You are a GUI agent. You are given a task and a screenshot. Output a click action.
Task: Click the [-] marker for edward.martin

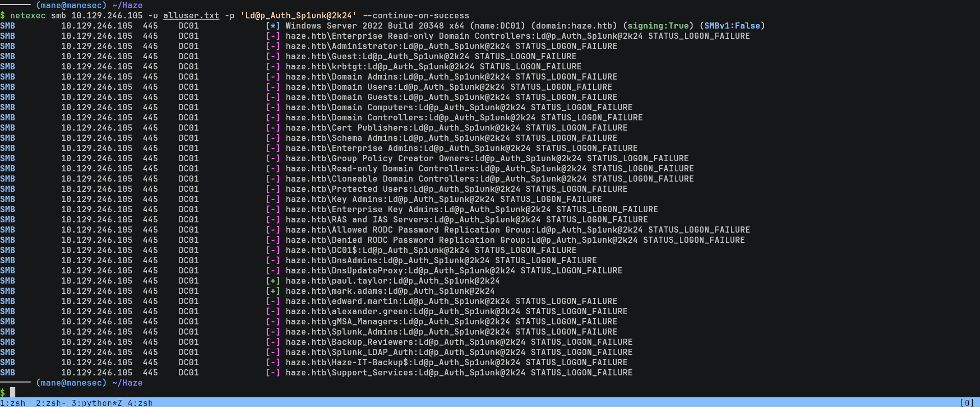tap(273, 301)
